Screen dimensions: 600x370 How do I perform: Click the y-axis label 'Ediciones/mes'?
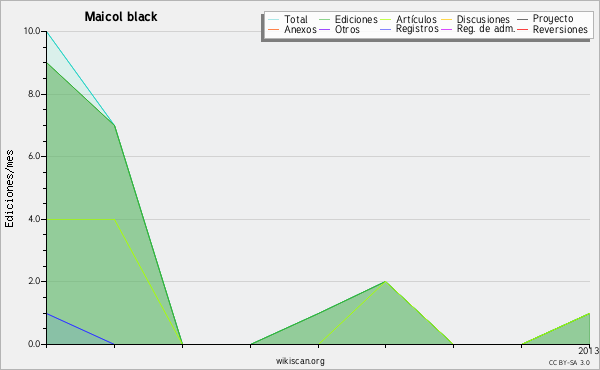[9, 188]
